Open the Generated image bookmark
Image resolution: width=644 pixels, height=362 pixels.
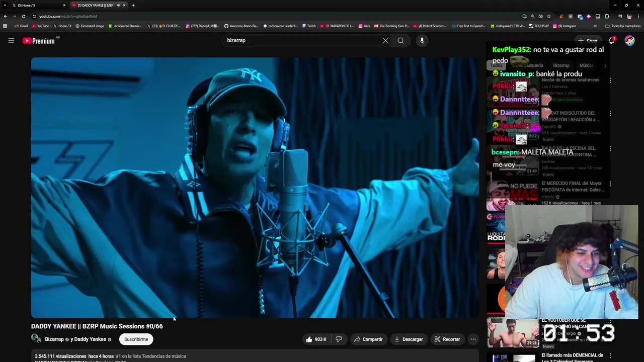[90, 26]
